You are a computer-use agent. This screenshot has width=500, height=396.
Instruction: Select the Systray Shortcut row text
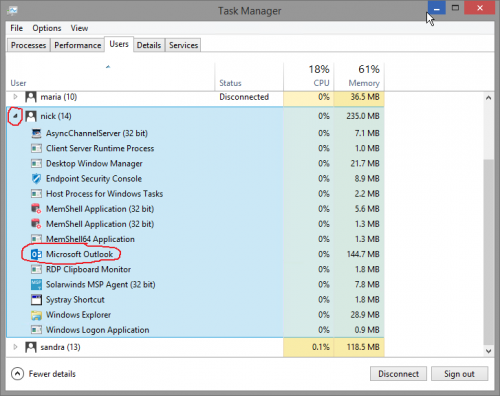pyautogui.click(x=75, y=300)
